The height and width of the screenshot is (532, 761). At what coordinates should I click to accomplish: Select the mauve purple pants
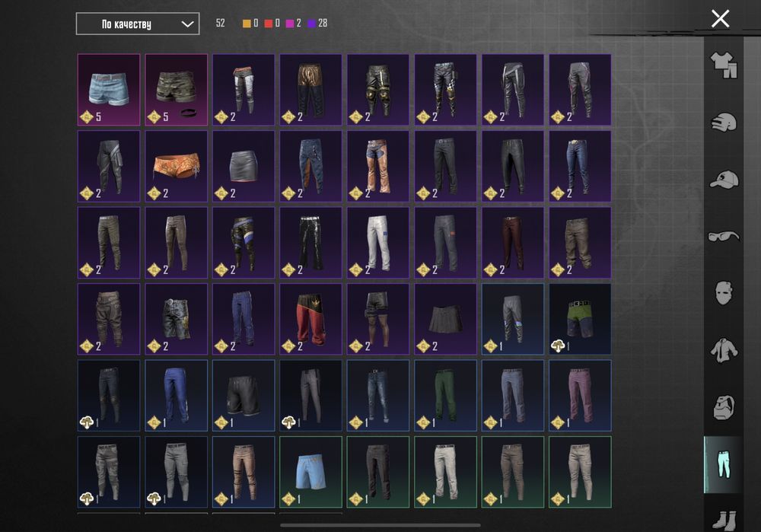click(x=580, y=395)
